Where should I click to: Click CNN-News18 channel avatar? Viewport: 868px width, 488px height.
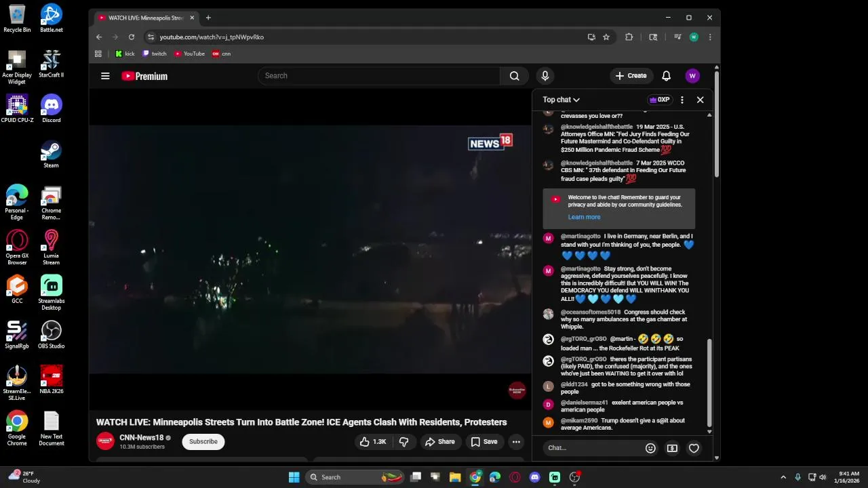pyautogui.click(x=105, y=441)
